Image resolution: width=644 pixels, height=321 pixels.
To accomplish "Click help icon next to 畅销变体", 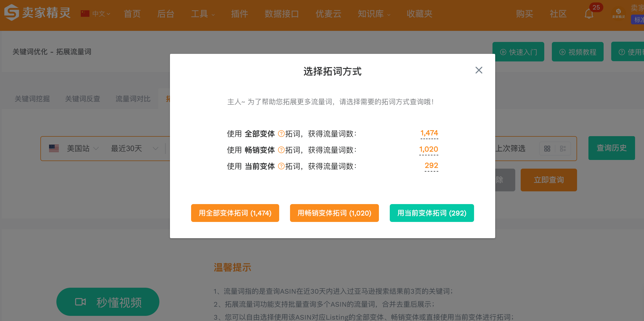I will (x=281, y=150).
